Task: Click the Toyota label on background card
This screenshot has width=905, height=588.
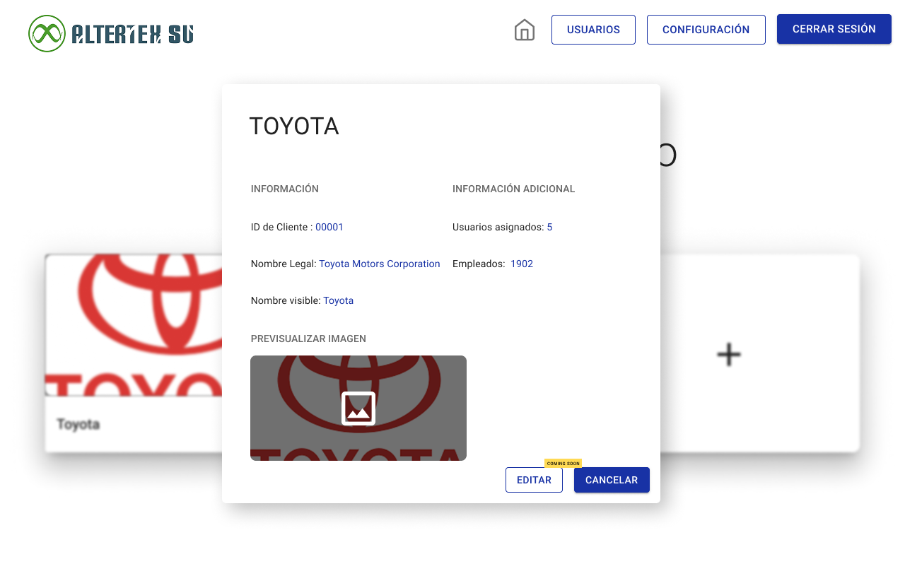Action: tap(78, 424)
